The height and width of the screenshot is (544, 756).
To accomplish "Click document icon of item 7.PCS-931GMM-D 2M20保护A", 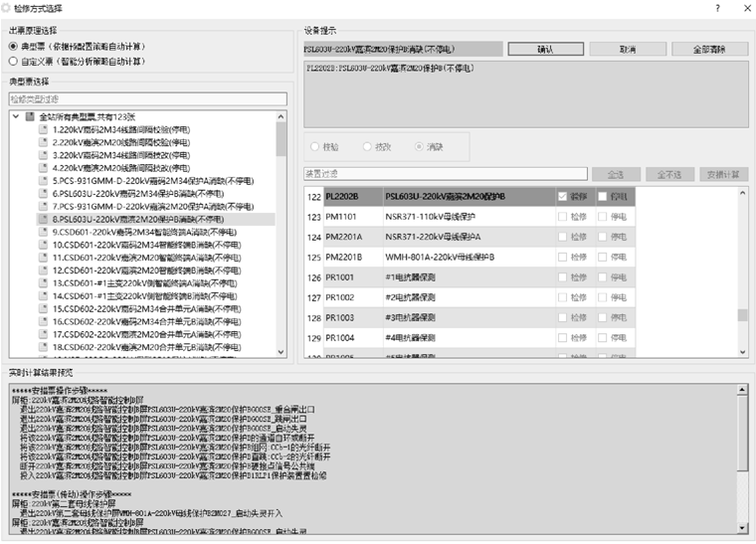I will (43, 206).
